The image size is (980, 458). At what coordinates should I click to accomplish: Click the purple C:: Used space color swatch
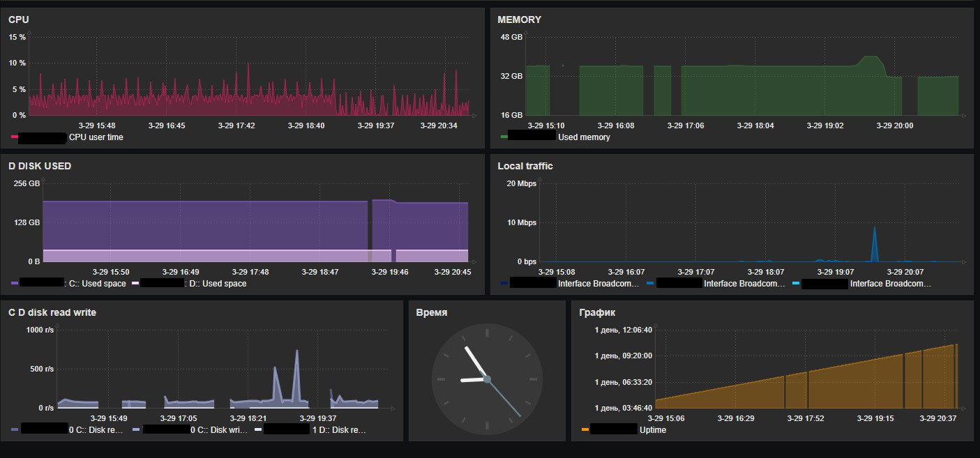[x=14, y=284]
